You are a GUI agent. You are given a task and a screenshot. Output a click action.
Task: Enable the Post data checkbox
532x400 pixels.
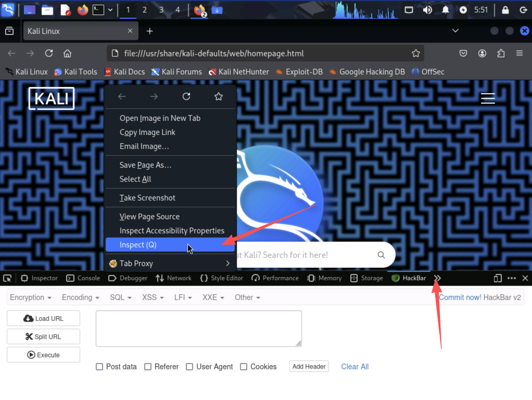click(100, 367)
